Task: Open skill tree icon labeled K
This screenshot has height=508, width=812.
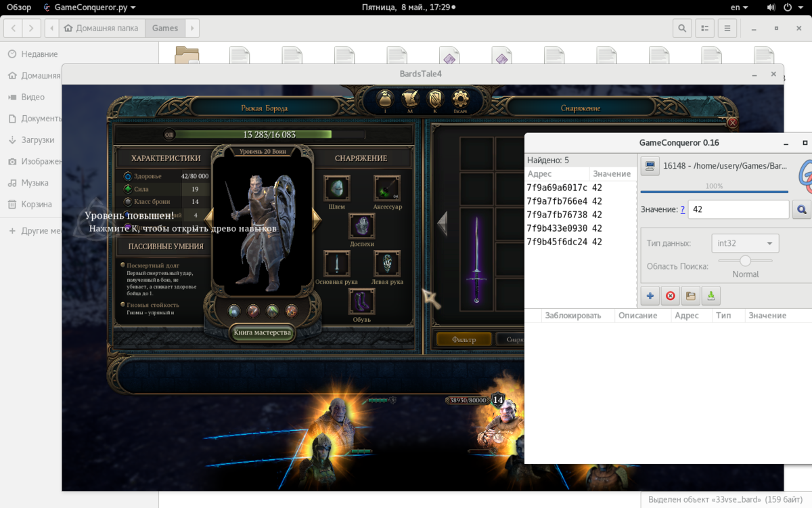Action: (435, 100)
